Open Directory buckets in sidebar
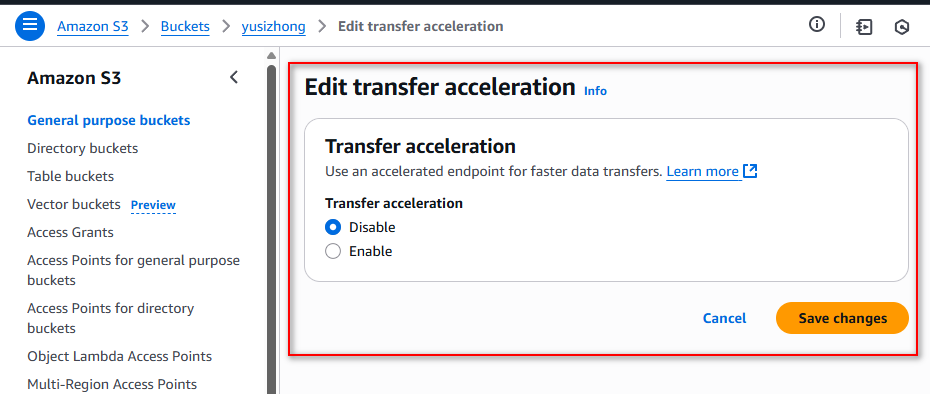This screenshot has height=394, width=930. click(82, 148)
